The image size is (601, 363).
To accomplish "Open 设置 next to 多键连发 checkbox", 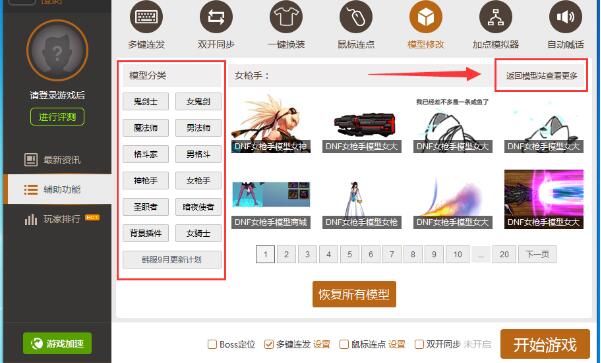I will click(322, 344).
